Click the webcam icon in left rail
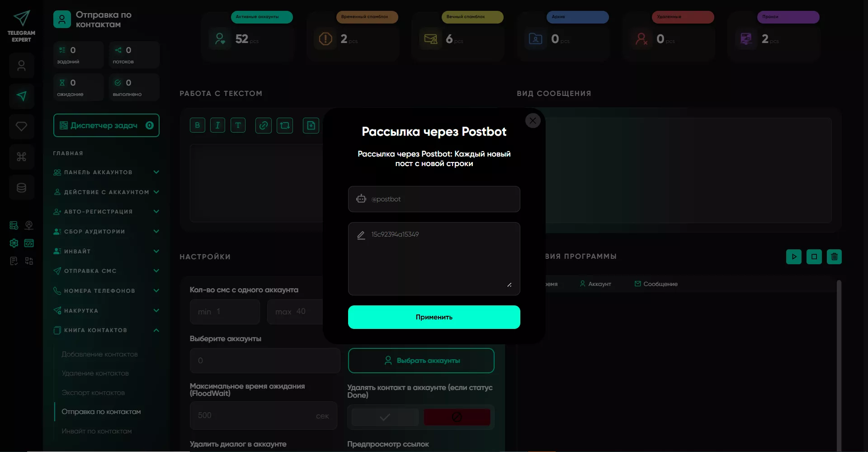 (29, 225)
